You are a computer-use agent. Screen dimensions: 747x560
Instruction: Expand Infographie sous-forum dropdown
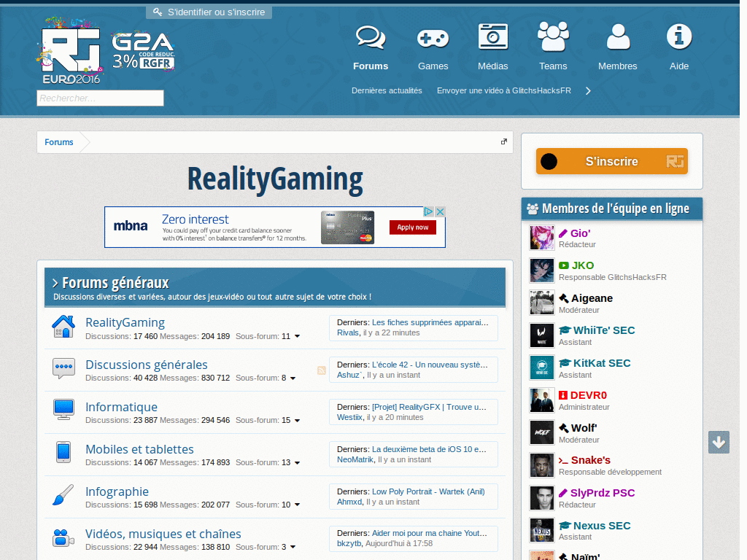click(298, 505)
